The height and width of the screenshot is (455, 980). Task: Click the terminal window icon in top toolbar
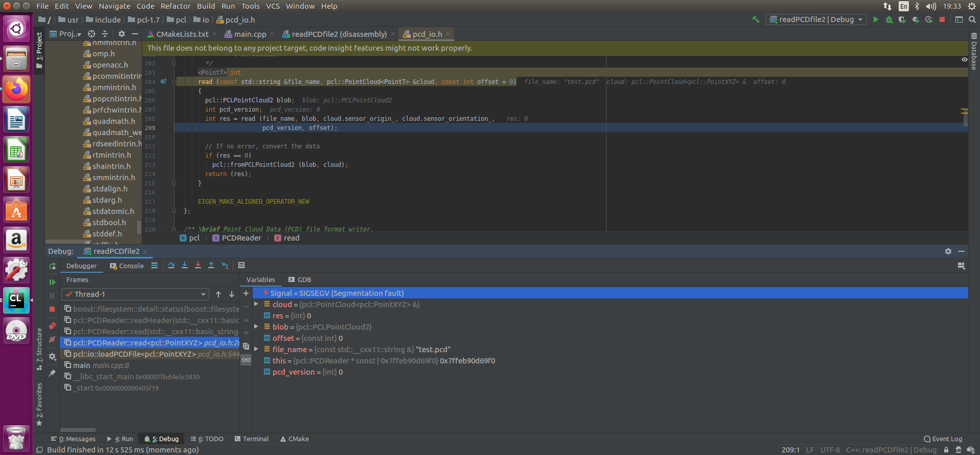tap(959, 19)
